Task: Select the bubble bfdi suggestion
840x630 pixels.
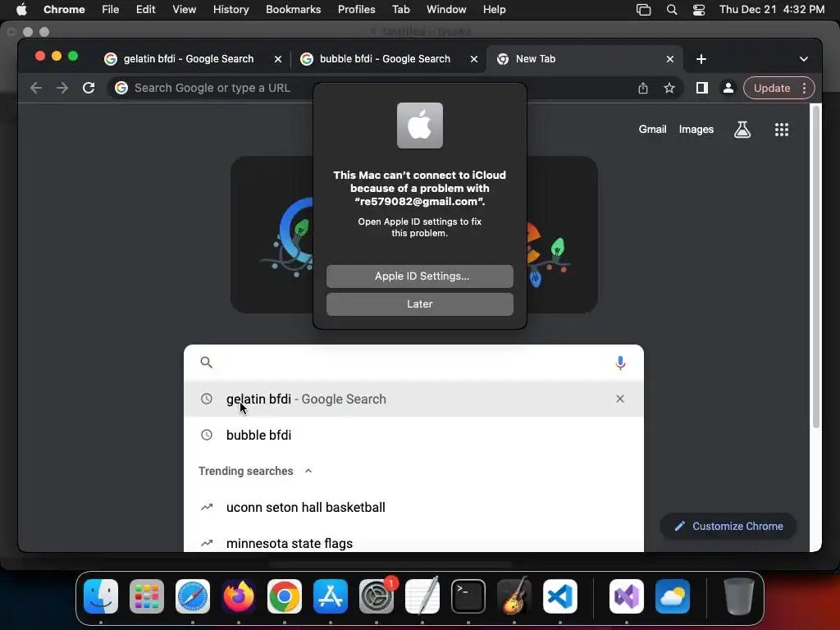Action: point(413,435)
